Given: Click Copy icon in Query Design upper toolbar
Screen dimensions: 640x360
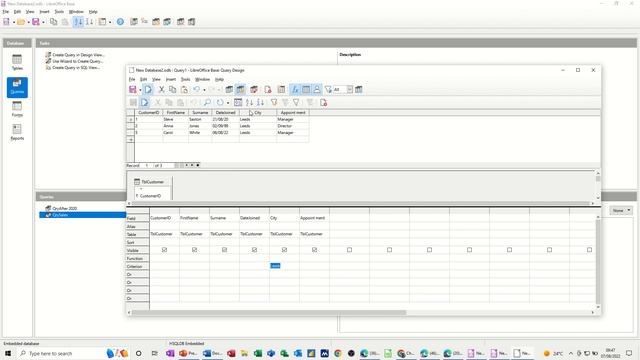Looking at the screenshot, I should coord(173,89).
